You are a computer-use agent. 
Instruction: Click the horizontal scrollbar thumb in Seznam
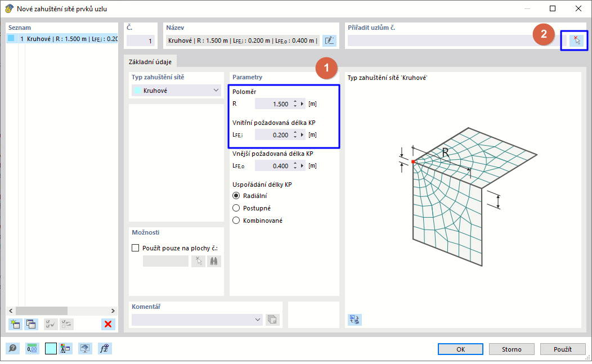pos(42,311)
